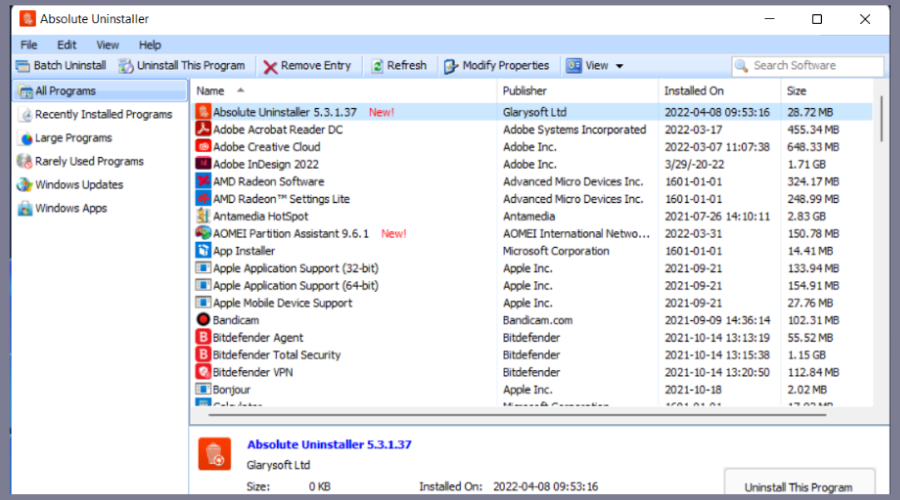The height and width of the screenshot is (500, 900).
Task: Click the Rarely Used Programs icon
Action: click(25, 161)
